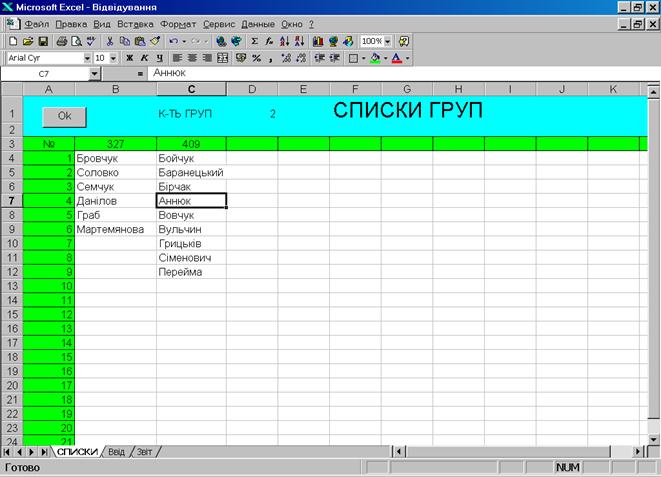This screenshot has width=661, height=477.
Task: Expand the 100% zoom dropdown
Action: [x=388, y=41]
